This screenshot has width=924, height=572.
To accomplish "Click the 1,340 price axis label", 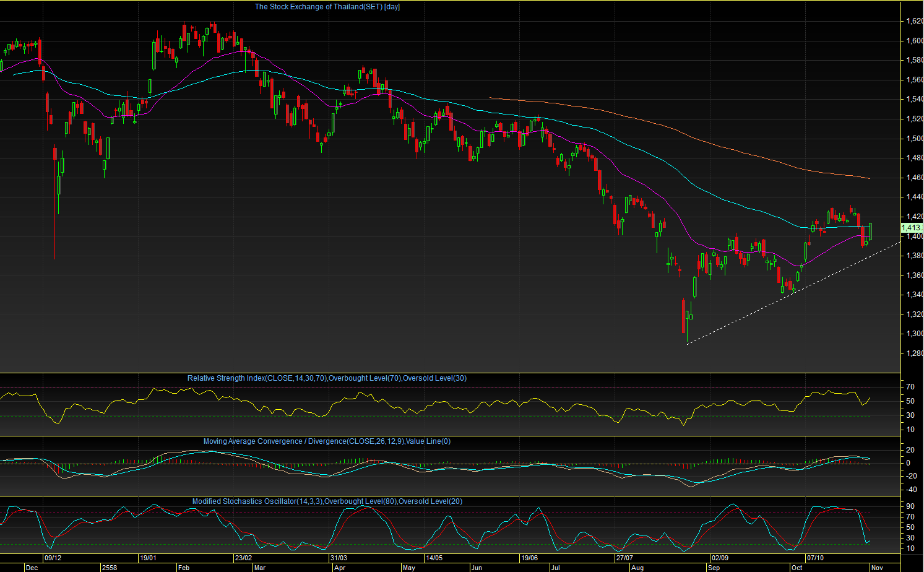I will (915, 295).
